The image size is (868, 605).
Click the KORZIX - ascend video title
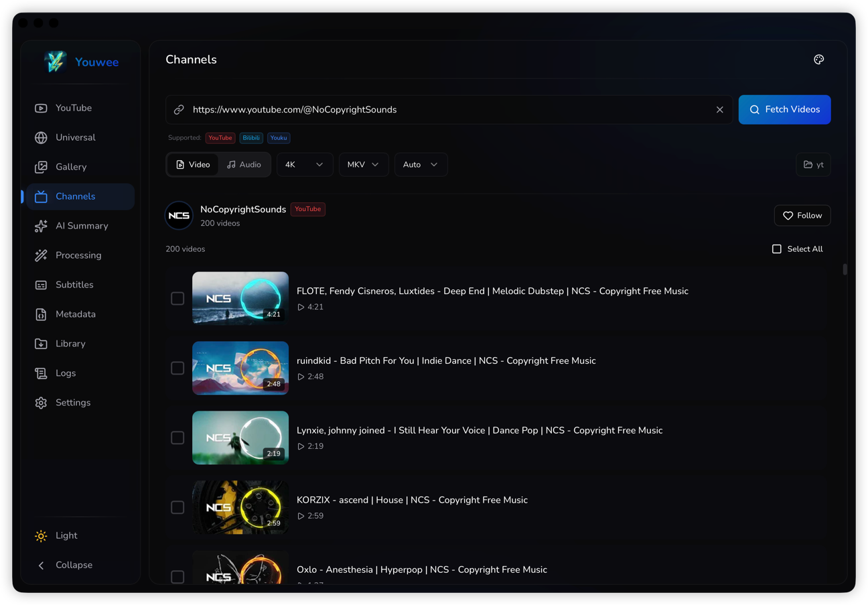point(412,500)
